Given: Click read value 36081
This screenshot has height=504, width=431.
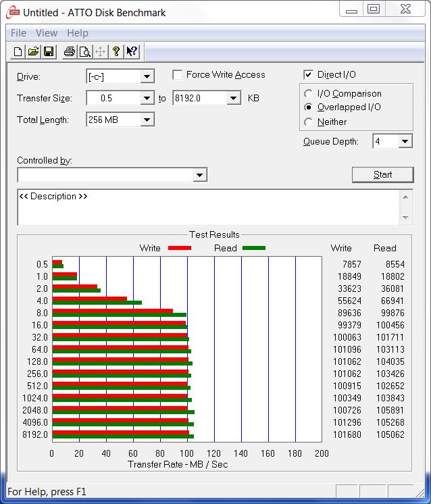Looking at the screenshot, I should point(392,288).
